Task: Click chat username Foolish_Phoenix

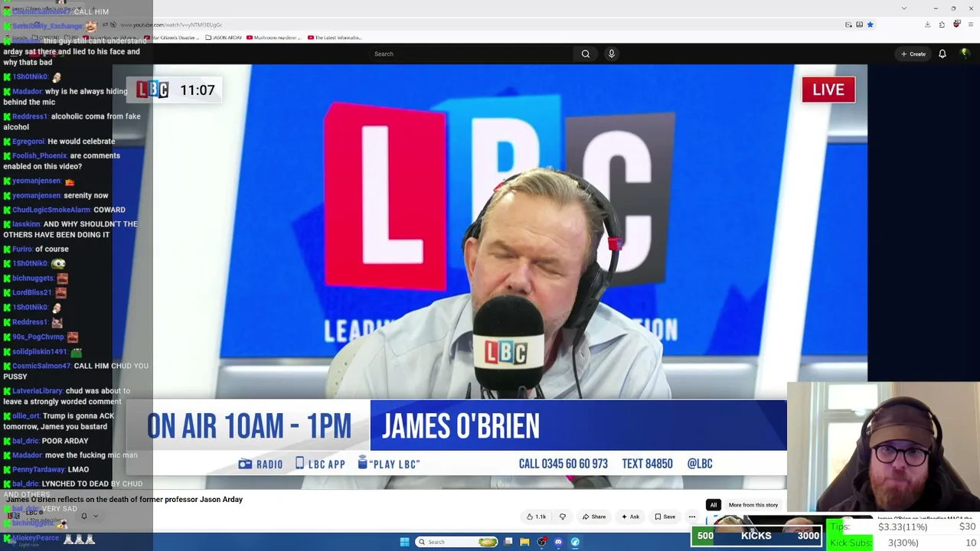Action: (39, 155)
